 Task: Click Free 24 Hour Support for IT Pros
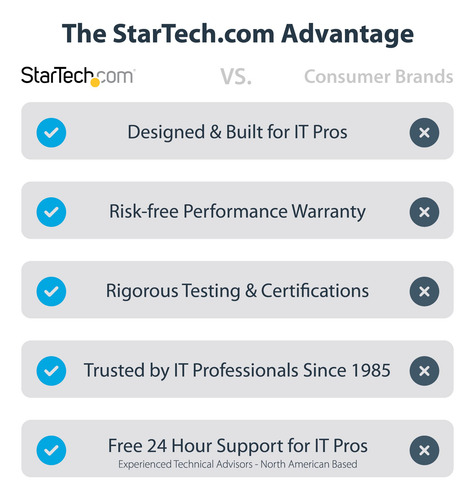238,446
